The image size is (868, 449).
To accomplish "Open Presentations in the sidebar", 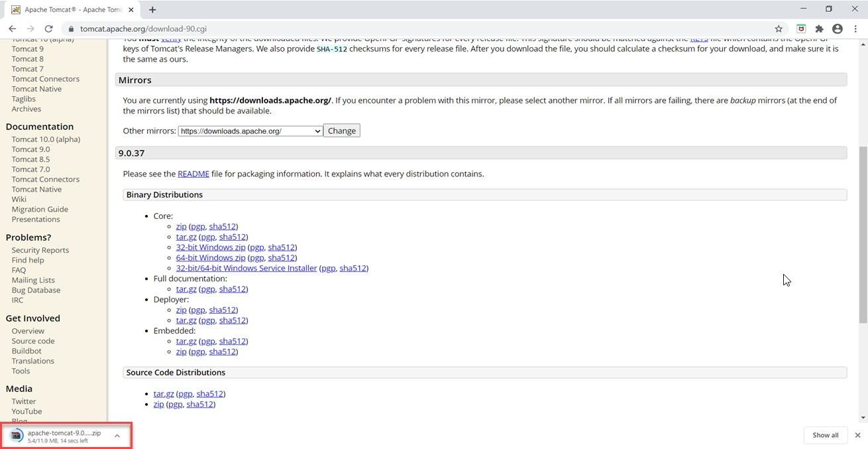I will [36, 219].
